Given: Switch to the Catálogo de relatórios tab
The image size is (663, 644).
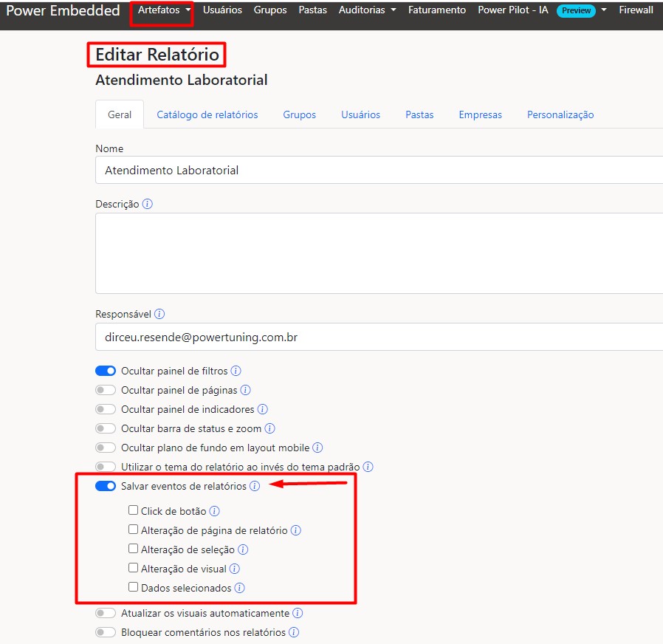Looking at the screenshot, I should click(207, 114).
